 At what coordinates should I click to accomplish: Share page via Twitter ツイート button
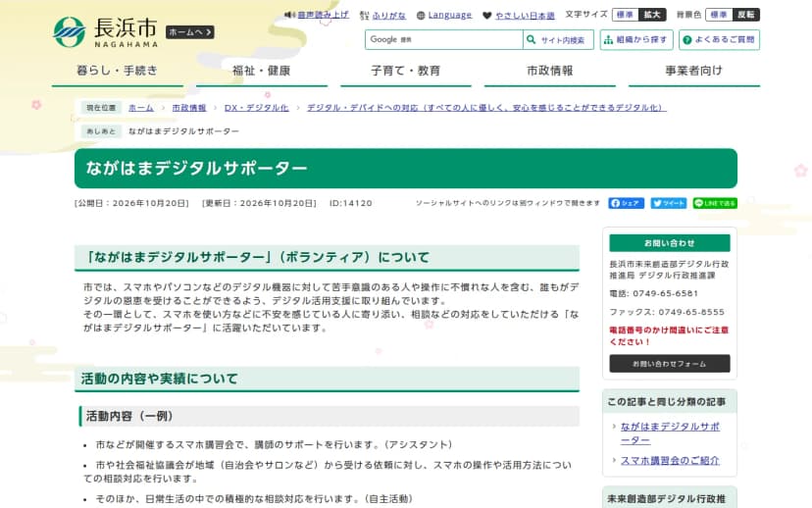click(x=669, y=204)
